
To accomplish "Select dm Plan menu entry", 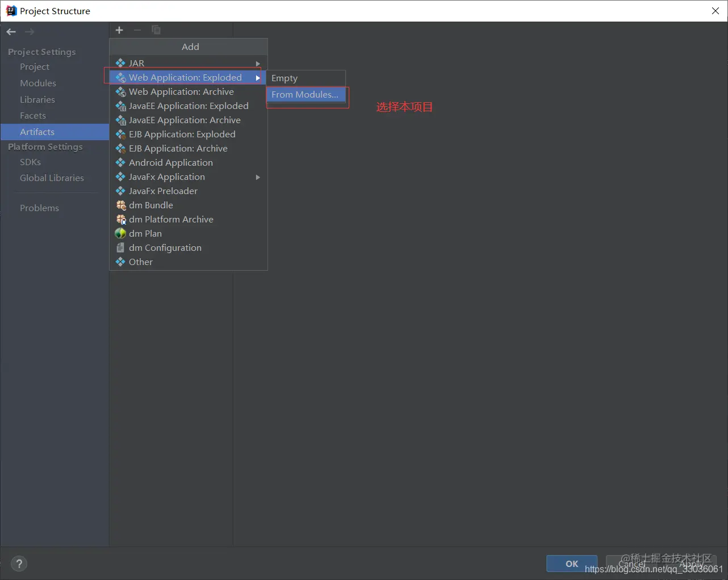I will pos(188,233).
